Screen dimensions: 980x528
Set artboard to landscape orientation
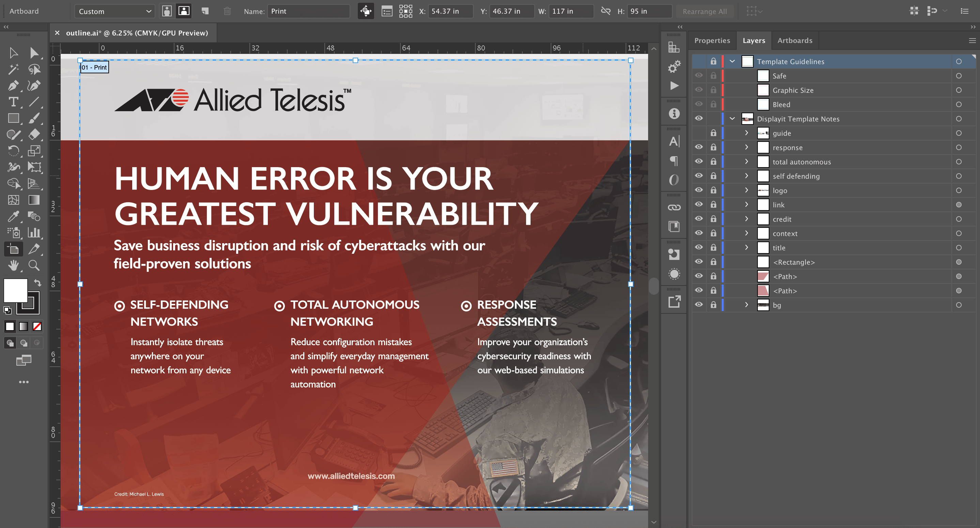[184, 11]
